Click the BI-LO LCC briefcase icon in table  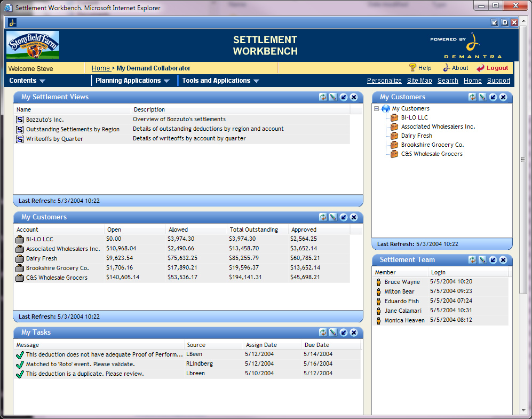click(20, 239)
